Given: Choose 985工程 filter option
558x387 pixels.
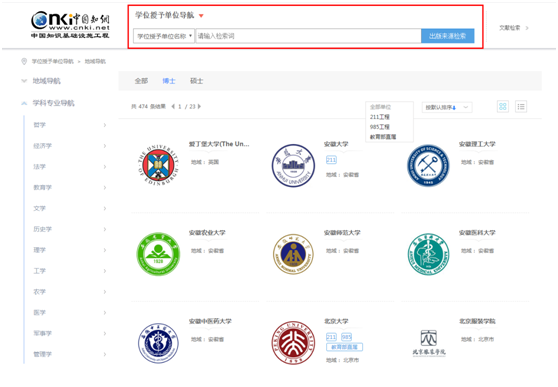Looking at the screenshot, I should (x=380, y=127).
